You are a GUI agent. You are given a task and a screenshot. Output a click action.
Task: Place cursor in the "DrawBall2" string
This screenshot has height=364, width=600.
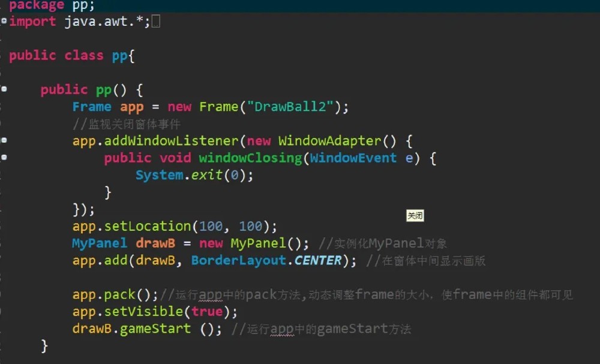293,107
